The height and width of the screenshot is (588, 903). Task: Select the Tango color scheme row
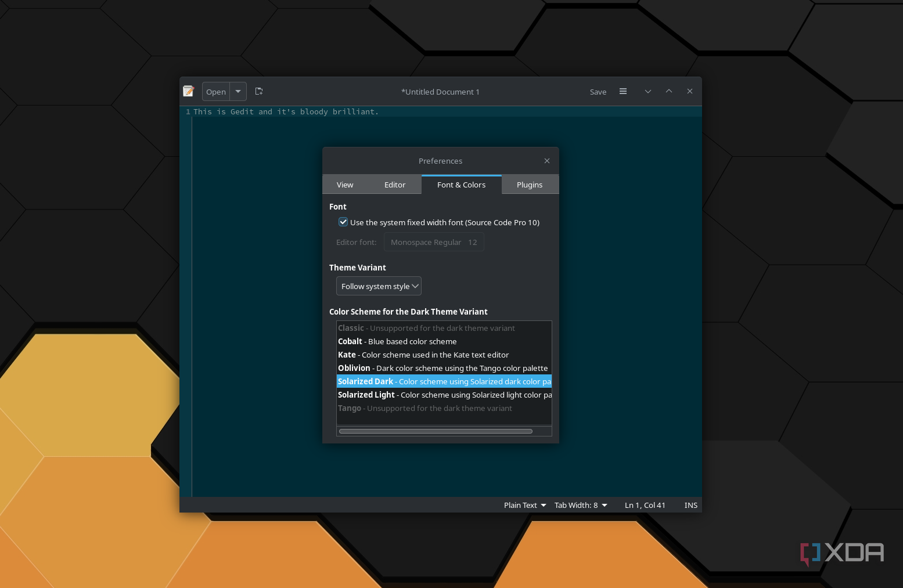coord(444,408)
